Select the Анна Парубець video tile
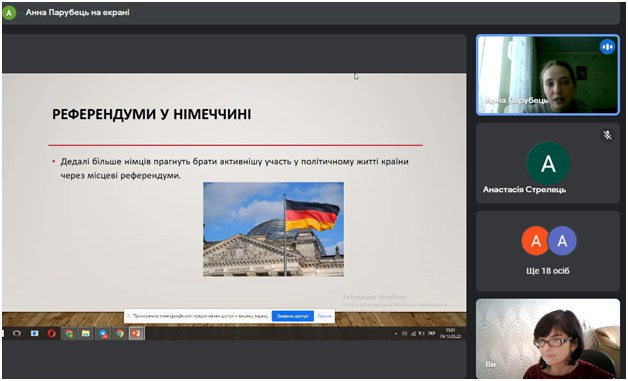Image resolution: width=628 pixels, height=381 pixels. click(548, 75)
